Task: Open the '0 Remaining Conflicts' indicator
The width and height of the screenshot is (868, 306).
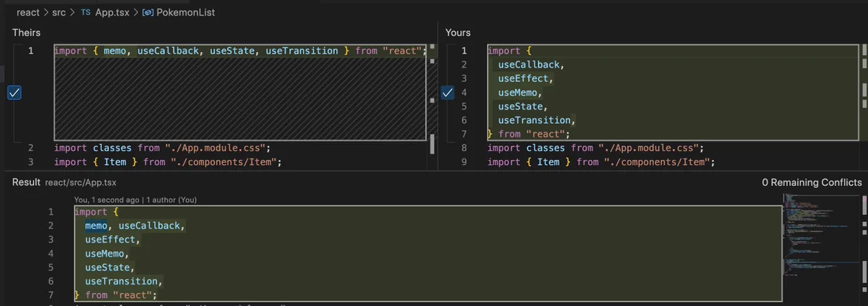Action: [x=812, y=182]
